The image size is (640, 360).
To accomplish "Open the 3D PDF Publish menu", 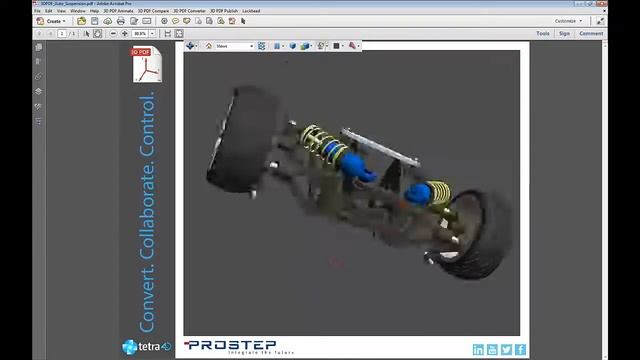I will pyautogui.click(x=224, y=11).
